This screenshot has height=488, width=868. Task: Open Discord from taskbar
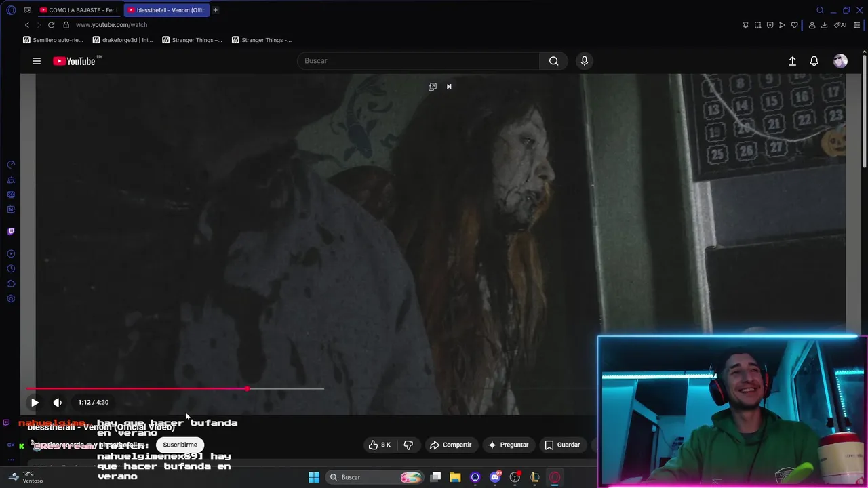[x=495, y=477]
